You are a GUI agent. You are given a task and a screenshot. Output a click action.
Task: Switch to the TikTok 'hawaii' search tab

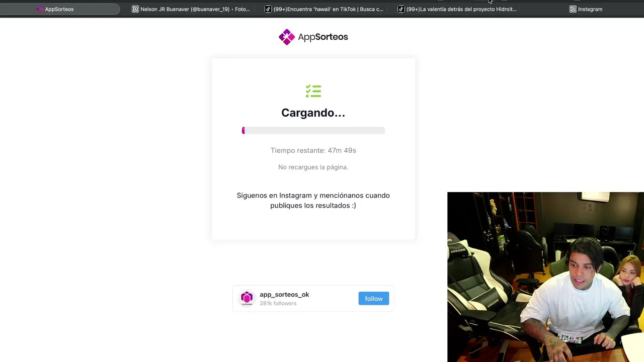[325, 9]
